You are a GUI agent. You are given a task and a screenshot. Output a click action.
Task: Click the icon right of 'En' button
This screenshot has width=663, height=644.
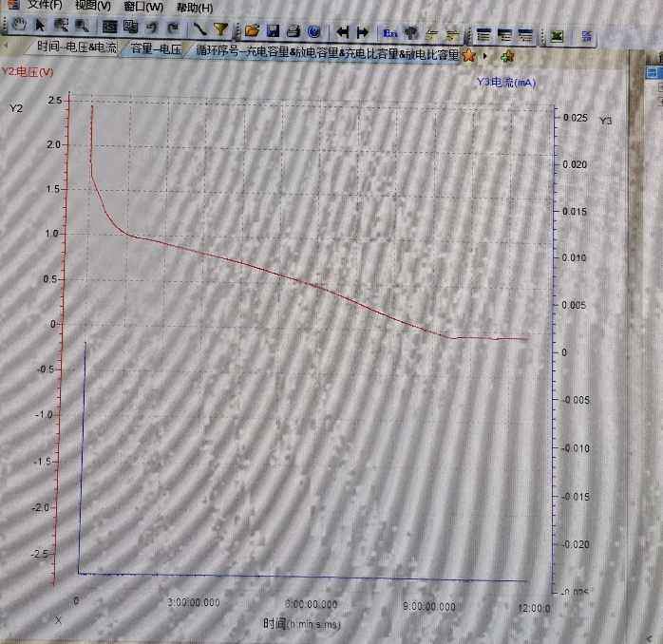pos(410,33)
